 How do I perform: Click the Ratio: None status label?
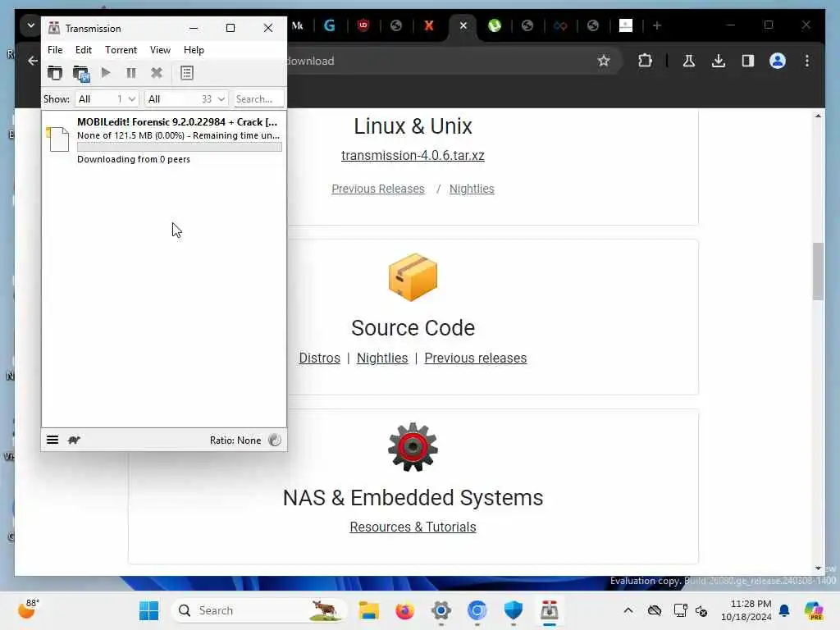[235, 441]
